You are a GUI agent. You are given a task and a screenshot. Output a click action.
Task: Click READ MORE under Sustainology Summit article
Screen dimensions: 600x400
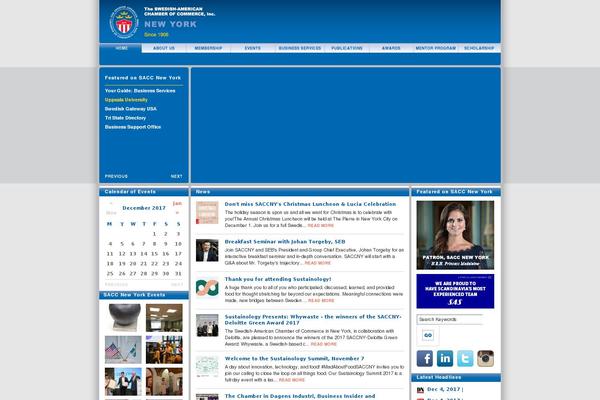pyautogui.click(x=292, y=380)
